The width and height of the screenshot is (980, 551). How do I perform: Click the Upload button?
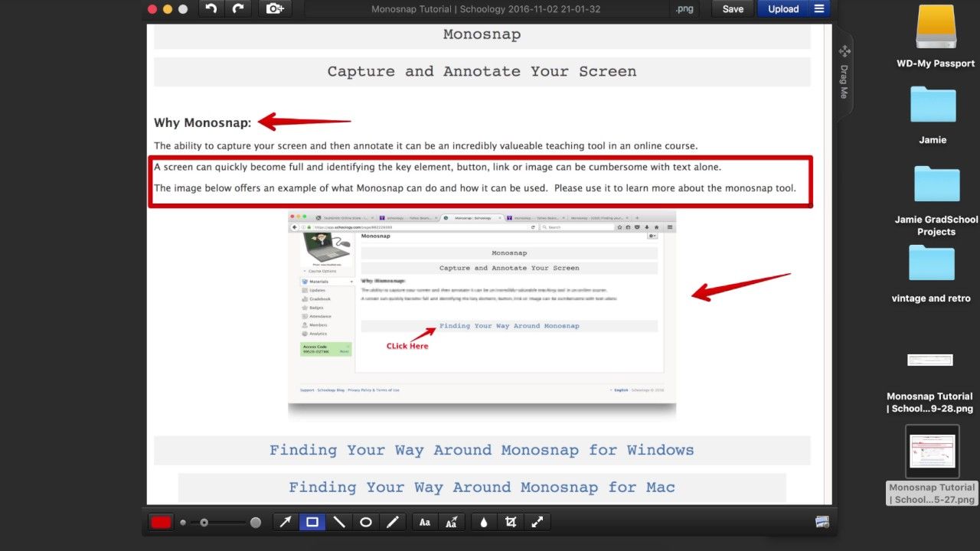[x=783, y=9]
